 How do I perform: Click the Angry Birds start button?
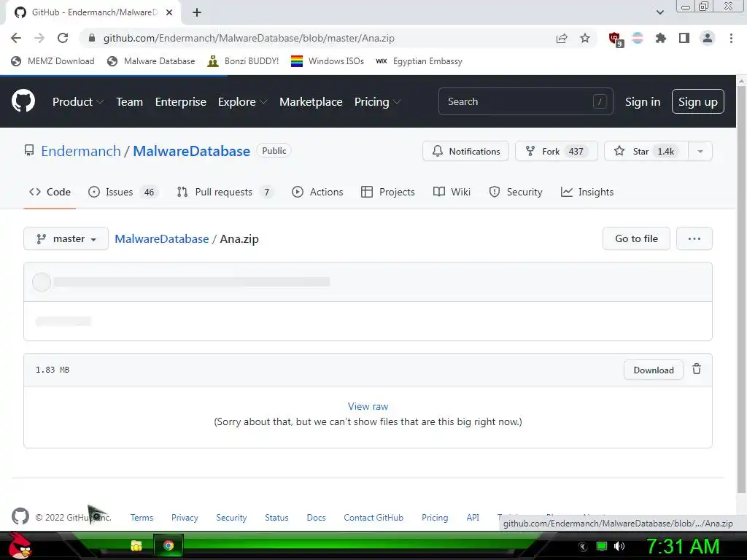point(20,545)
